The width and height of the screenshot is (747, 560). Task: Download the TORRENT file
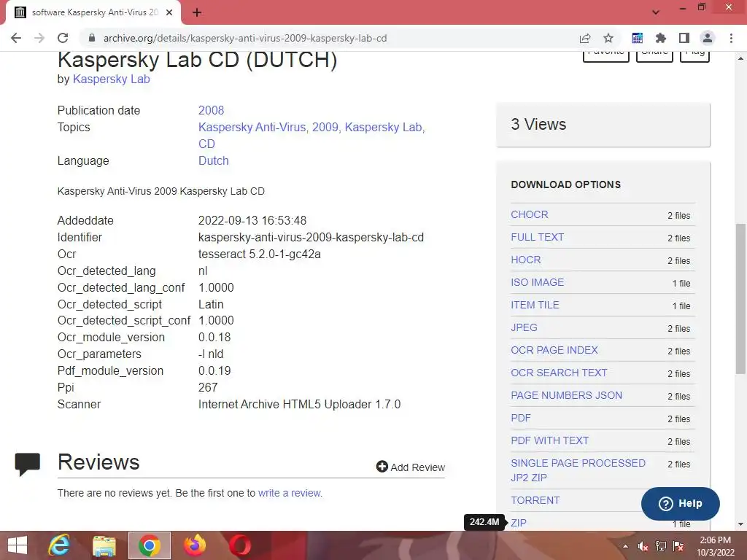click(535, 500)
